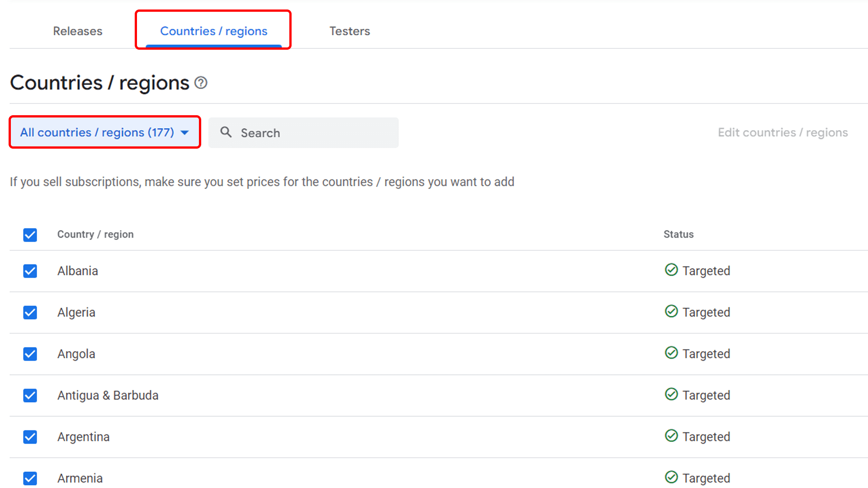Click the Targeted status icon beside Algeria

(x=671, y=312)
